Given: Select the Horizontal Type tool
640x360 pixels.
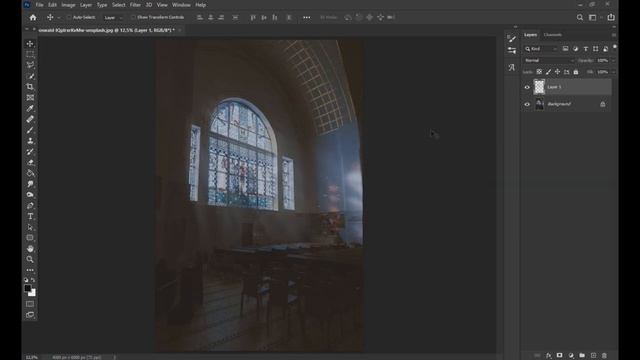Looking at the screenshot, I should (30, 216).
